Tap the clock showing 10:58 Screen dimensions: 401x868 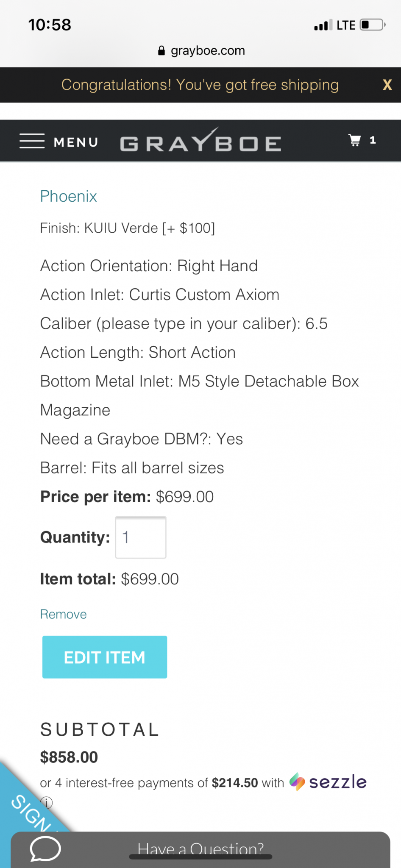[x=50, y=25]
